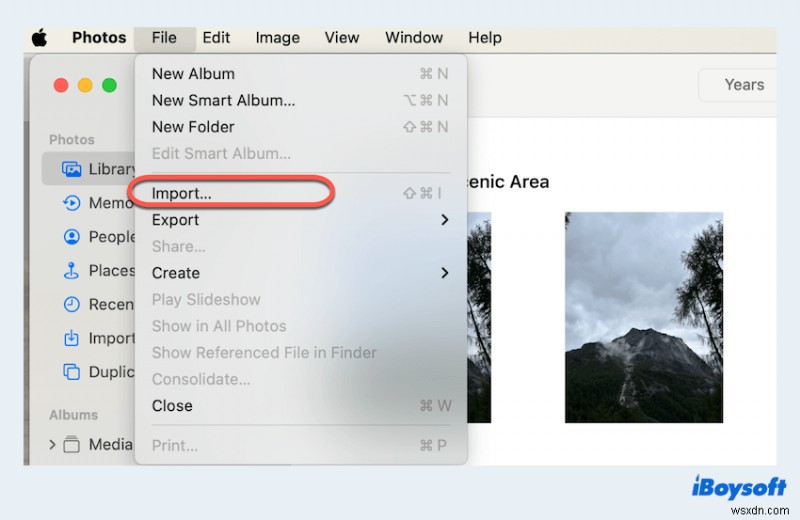Open the Image menu
The width and height of the screenshot is (800, 520).
point(278,38)
